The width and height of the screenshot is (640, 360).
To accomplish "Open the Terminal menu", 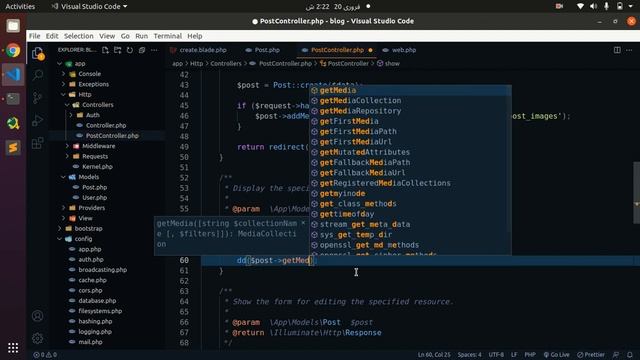I will pos(167,36).
